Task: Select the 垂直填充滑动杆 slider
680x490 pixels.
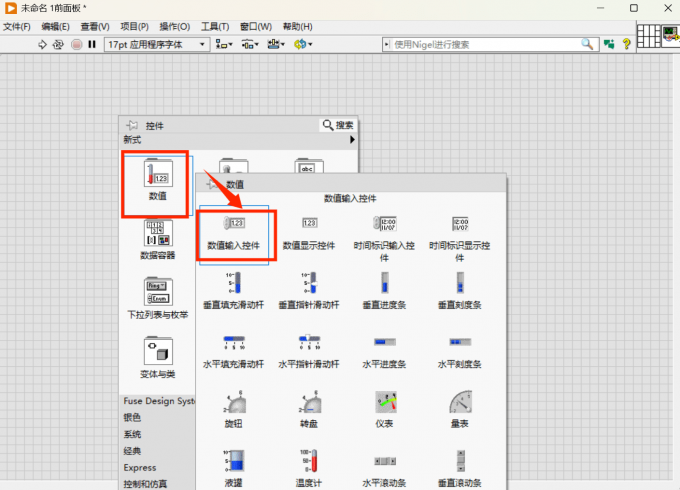Action: [234, 291]
